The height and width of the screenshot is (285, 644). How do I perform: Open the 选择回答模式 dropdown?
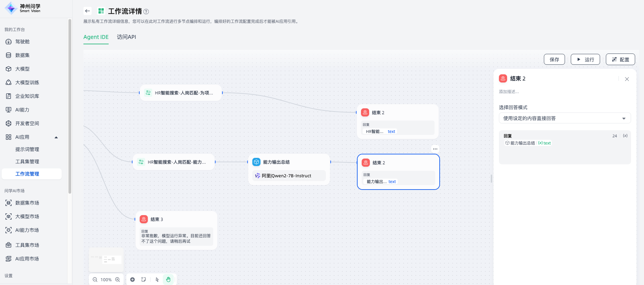[564, 118]
